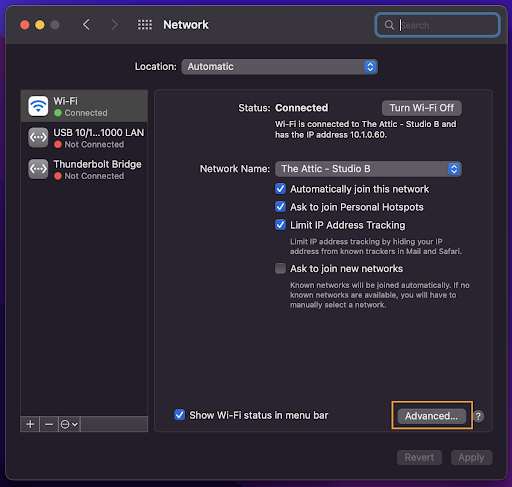
Task: Open the help question mark button
Action: 478,416
